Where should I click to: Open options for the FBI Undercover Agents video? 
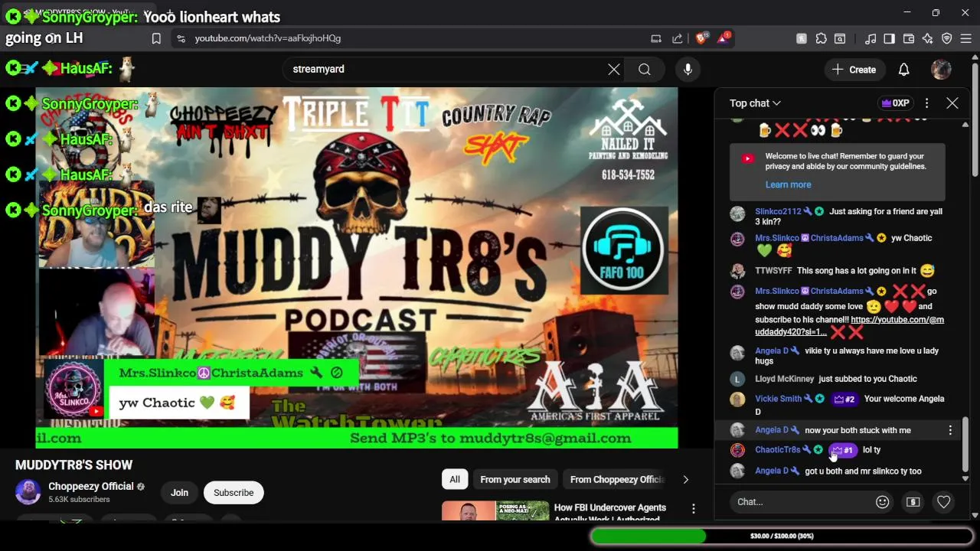point(693,509)
